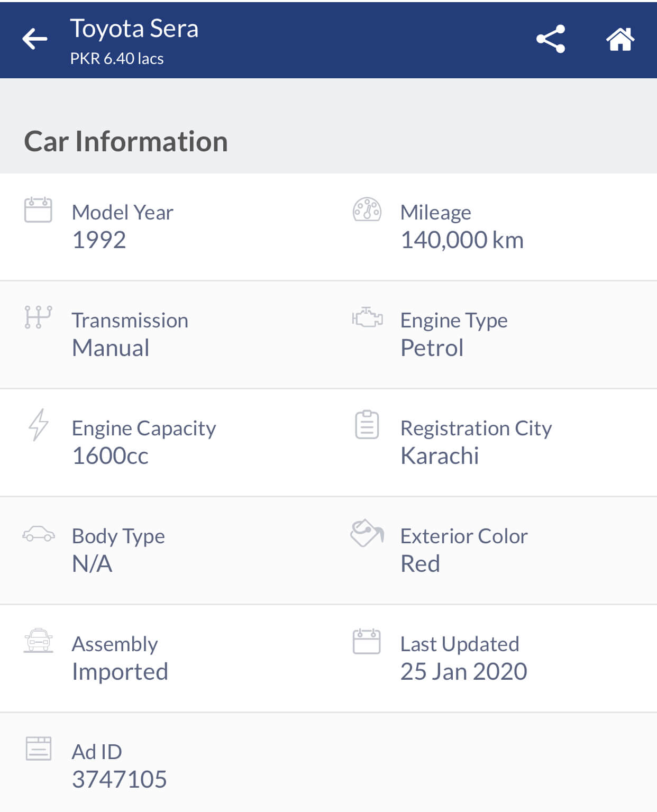
Task: Tap the Transmission gearshift icon
Action: [x=38, y=317]
